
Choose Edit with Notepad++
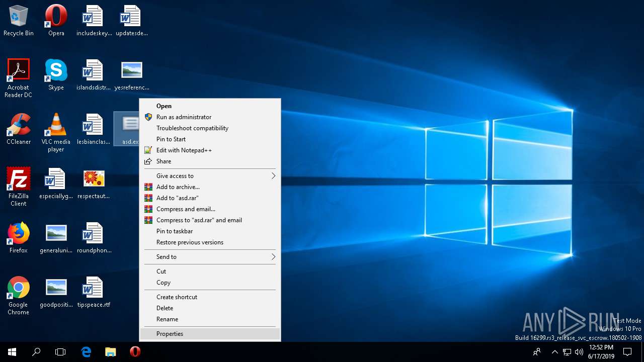[210, 150]
